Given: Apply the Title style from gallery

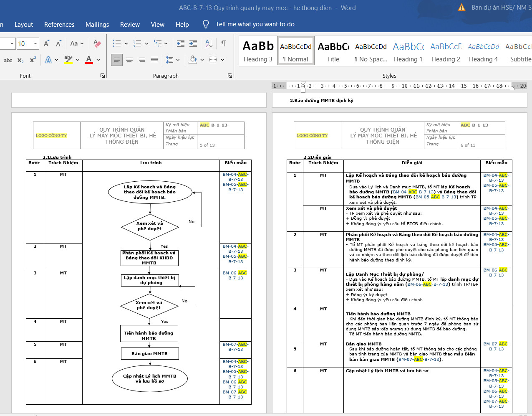Looking at the screenshot, I should (x=333, y=51).
